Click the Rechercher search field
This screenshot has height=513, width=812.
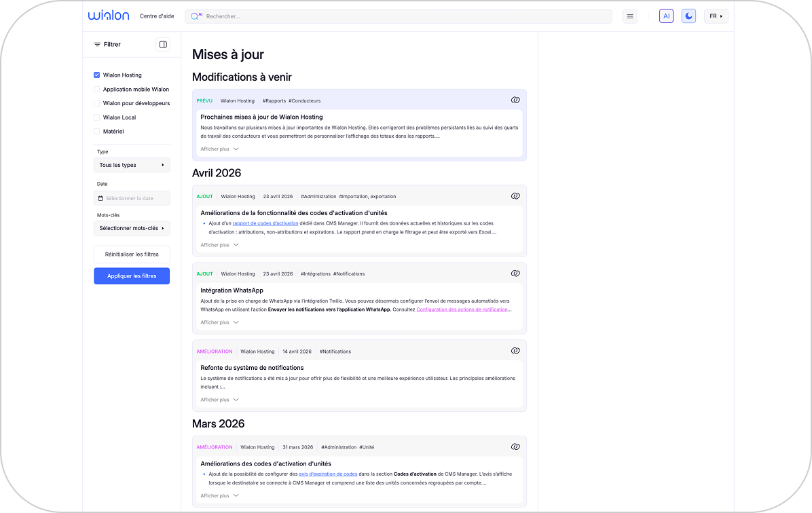[399, 16]
